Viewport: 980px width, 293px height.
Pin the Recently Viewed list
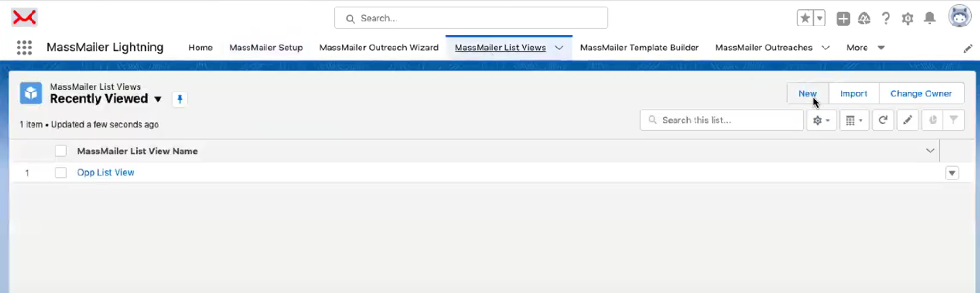tap(180, 99)
